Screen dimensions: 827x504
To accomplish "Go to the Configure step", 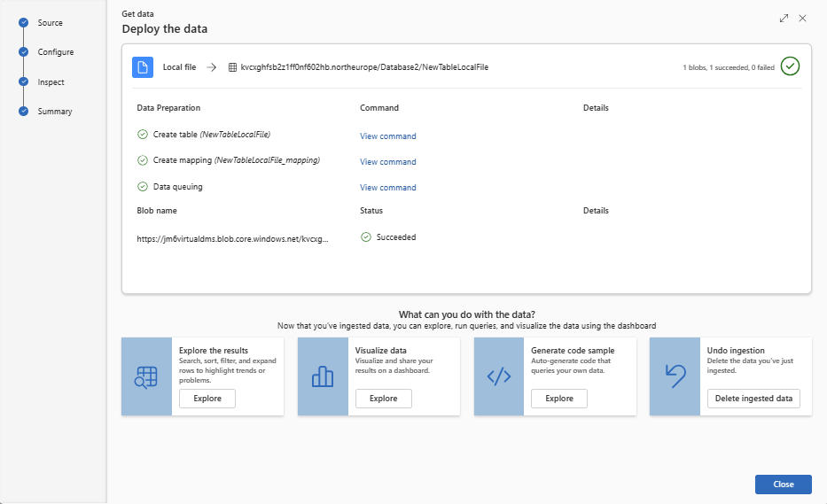I will [55, 52].
